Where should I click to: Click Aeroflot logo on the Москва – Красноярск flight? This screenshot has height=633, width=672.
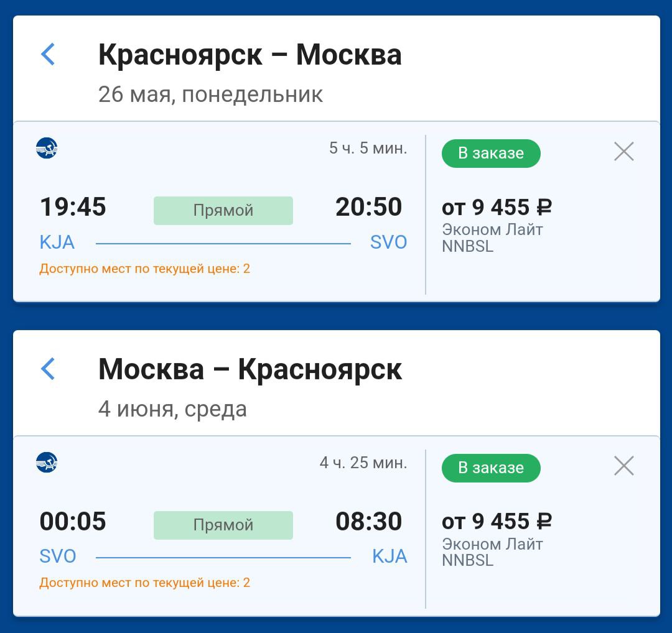point(47,463)
